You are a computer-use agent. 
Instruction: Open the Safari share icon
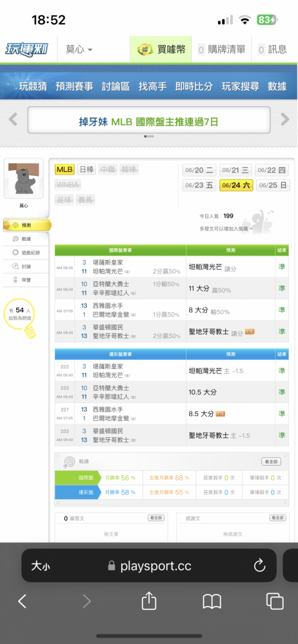(x=149, y=601)
